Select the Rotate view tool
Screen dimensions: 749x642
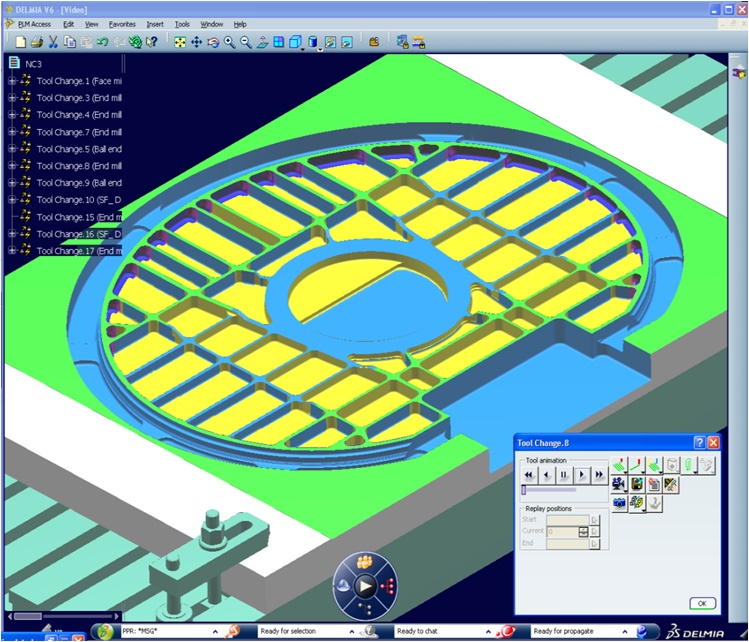point(213,42)
